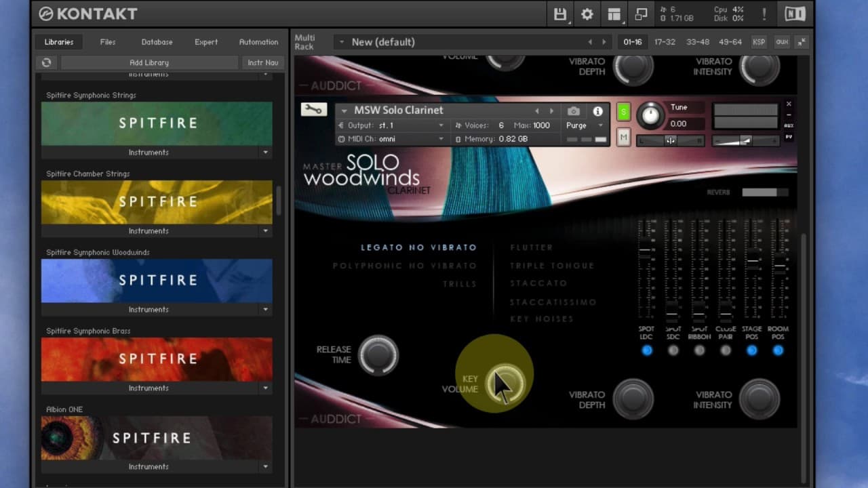868x488 pixels.
Task: Click the wrench edit icon for MSW Solo Clarinet
Action: pyautogui.click(x=313, y=110)
